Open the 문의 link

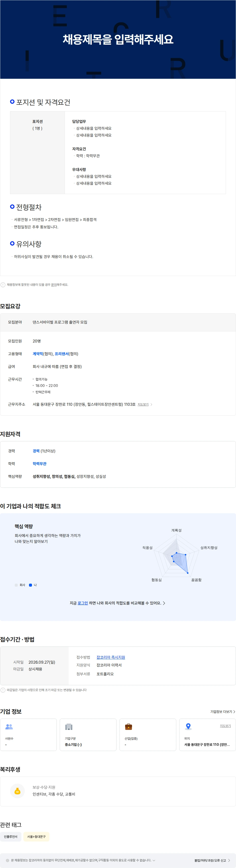pyautogui.click(x=54, y=285)
